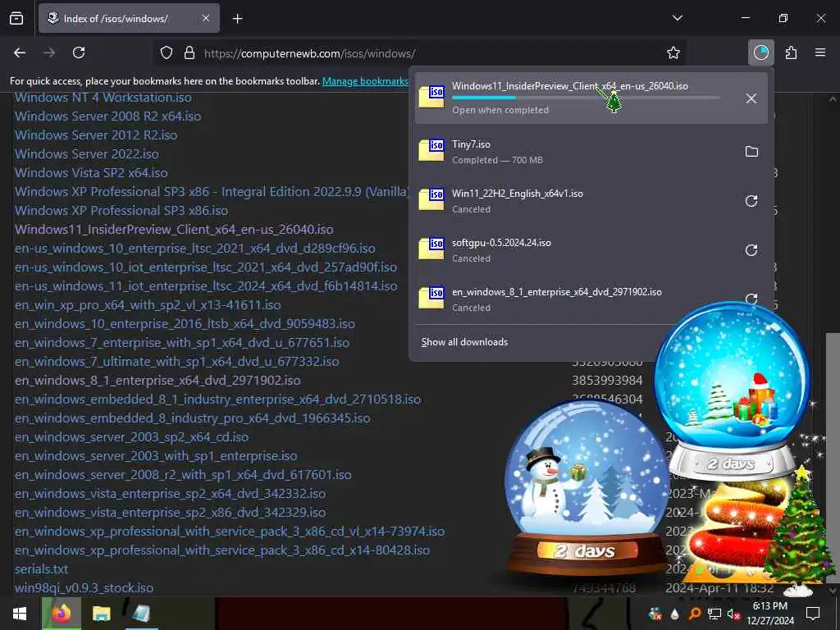Close the Index of /isos/windows/ tab
Viewport: 840px width, 630px height.
pos(206,18)
